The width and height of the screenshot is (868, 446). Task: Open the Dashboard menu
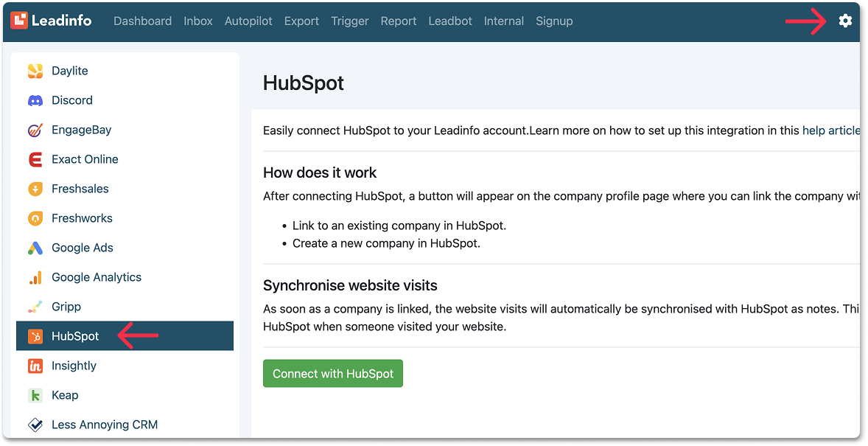point(142,21)
